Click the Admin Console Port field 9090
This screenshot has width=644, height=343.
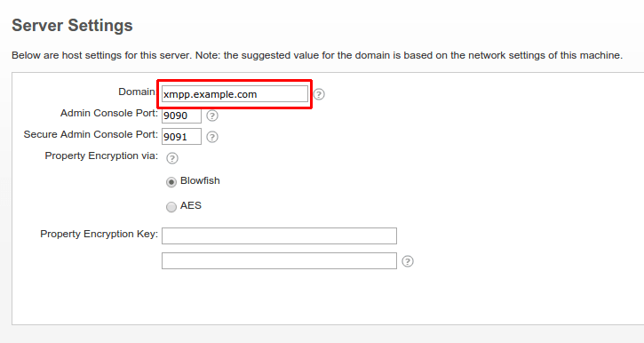[181, 116]
